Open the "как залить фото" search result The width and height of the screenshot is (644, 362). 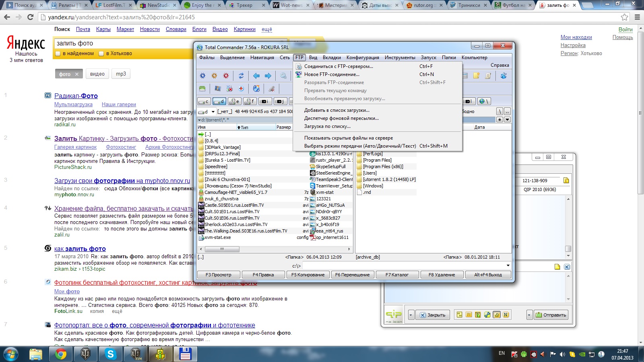point(80,249)
